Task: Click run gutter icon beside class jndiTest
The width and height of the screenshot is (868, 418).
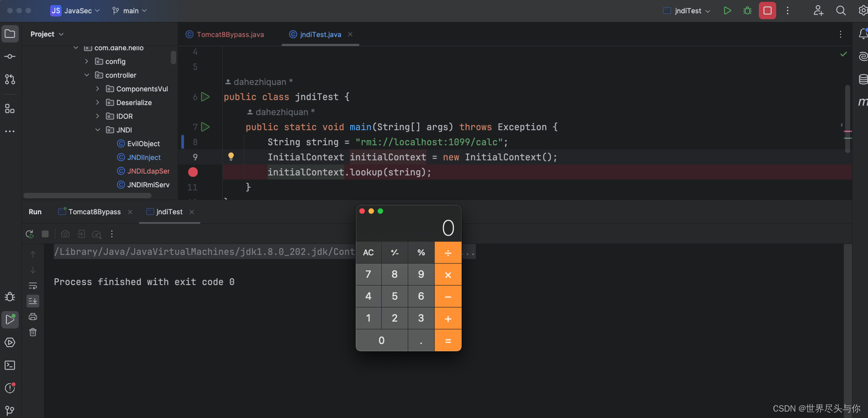Action: (x=205, y=97)
